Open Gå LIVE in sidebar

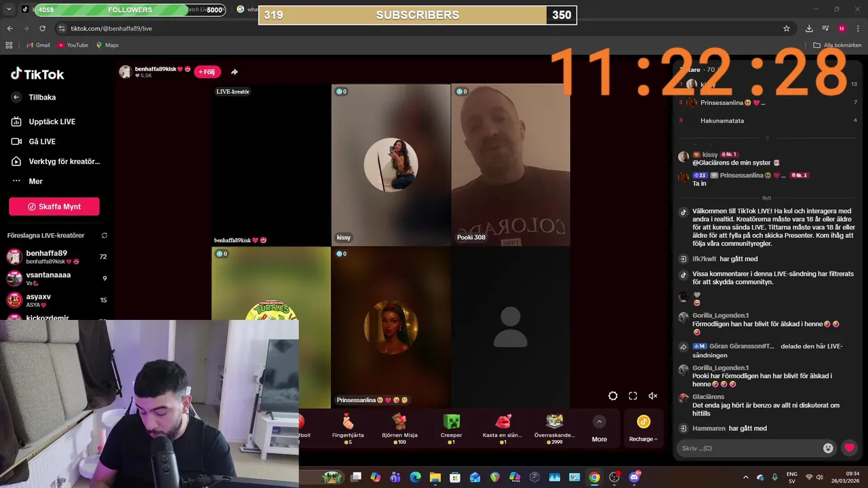tap(34, 142)
